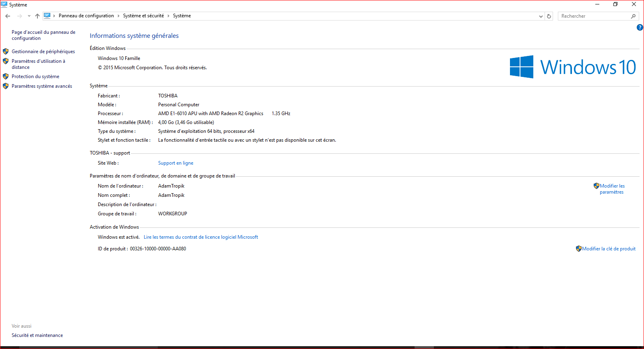644x349 pixels.
Task: Select the WORKGROUP value
Action: pyautogui.click(x=173, y=214)
